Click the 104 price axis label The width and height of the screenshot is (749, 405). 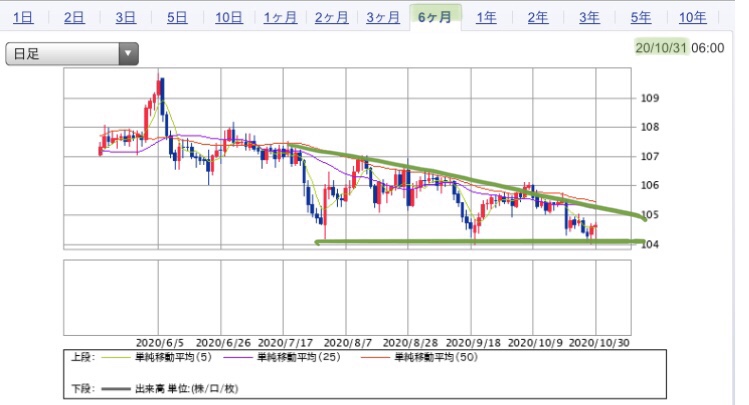650,244
